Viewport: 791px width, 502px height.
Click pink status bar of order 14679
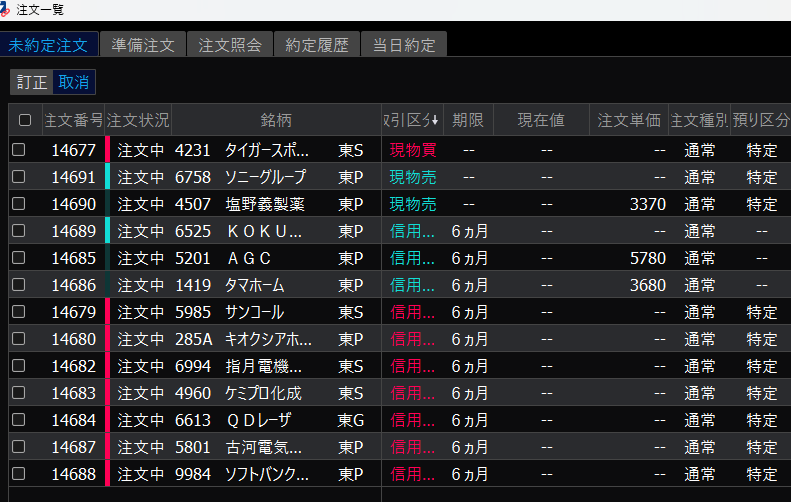tap(107, 312)
